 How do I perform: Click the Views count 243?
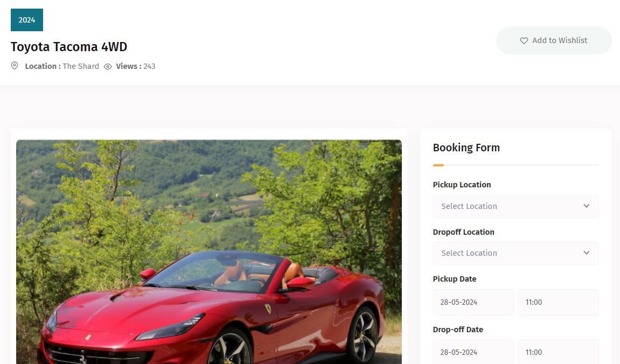pyautogui.click(x=149, y=66)
